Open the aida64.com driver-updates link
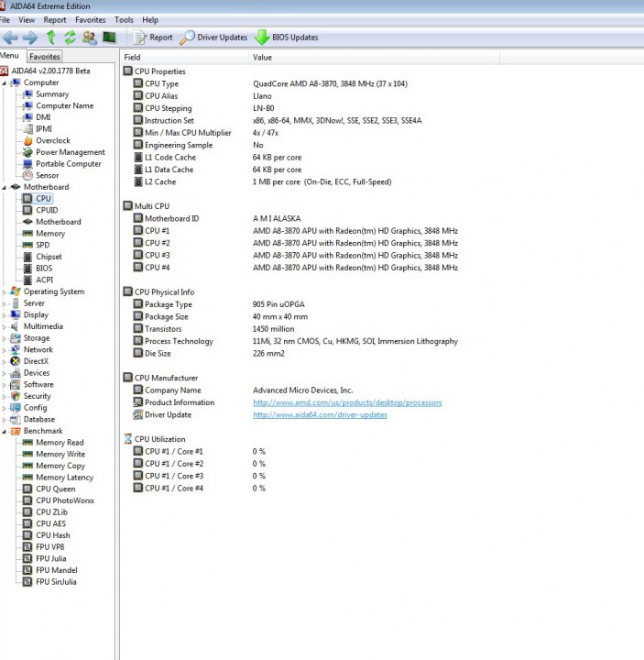The height and width of the screenshot is (660, 644). coord(320,415)
